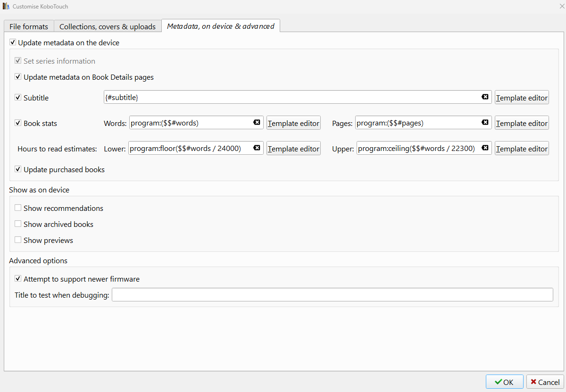
Task: Clear the Upper hours estimate field
Action: [485, 148]
